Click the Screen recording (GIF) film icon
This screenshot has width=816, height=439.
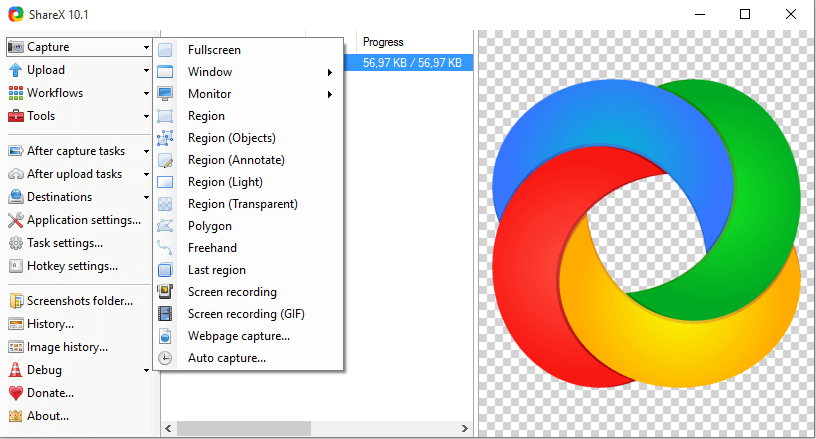click(166, 314)
